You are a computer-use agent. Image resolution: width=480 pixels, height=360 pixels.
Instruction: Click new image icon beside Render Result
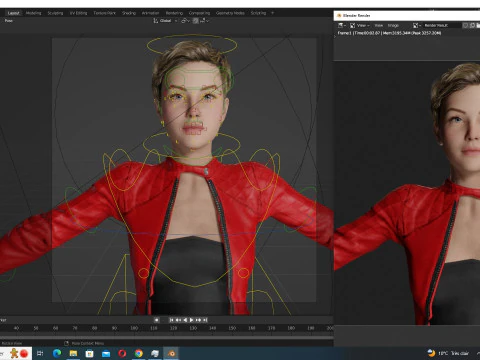(x=472, y=25)
